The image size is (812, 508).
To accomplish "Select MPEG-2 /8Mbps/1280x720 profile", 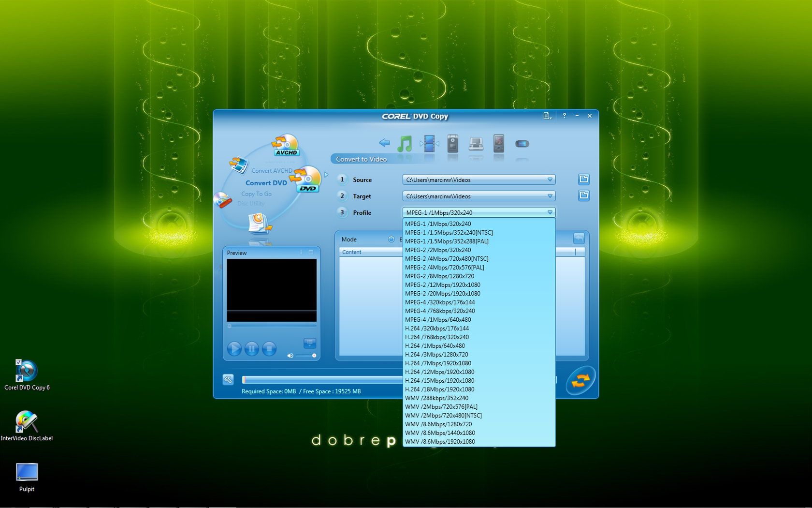I will [478, 276].
